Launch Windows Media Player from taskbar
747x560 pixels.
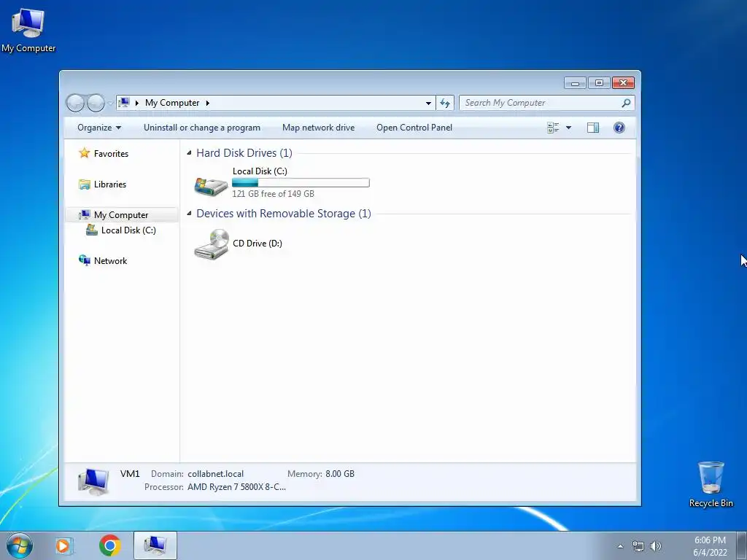click(63, 545)
